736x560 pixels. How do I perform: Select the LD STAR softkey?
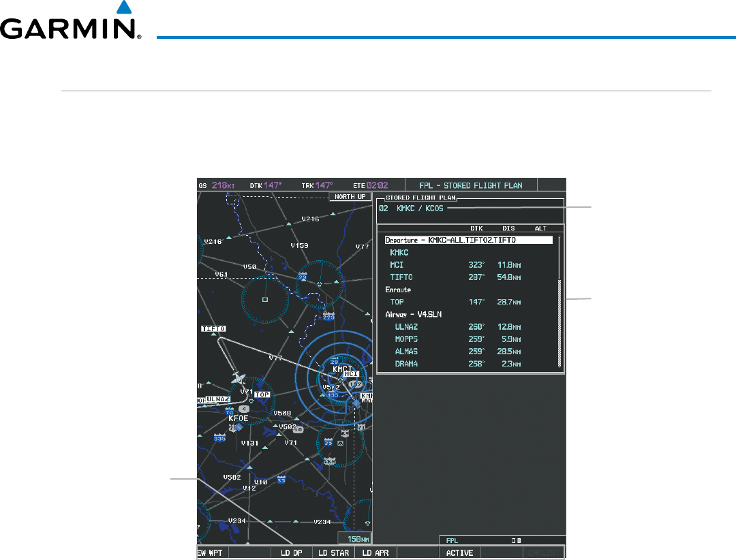pos(333,553)
